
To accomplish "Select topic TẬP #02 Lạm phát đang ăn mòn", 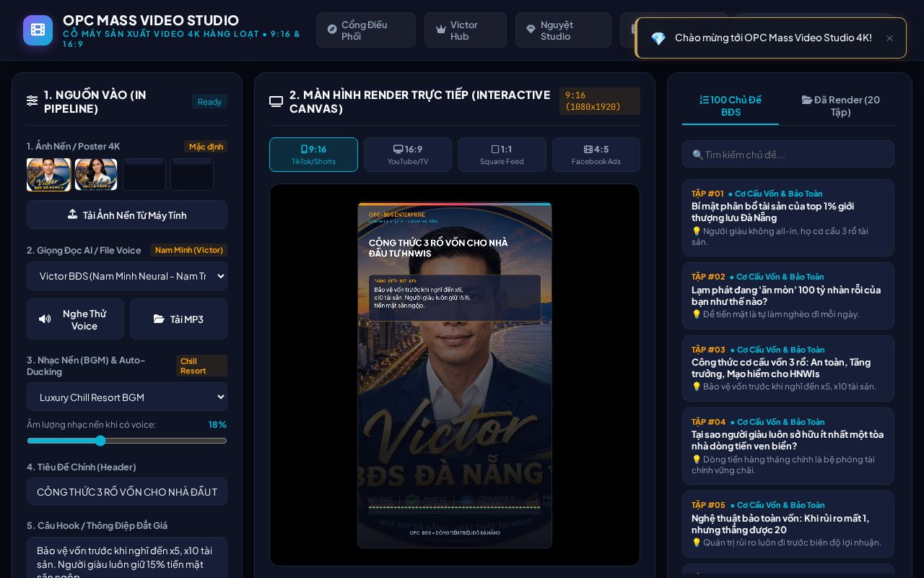I will point(788,296).
